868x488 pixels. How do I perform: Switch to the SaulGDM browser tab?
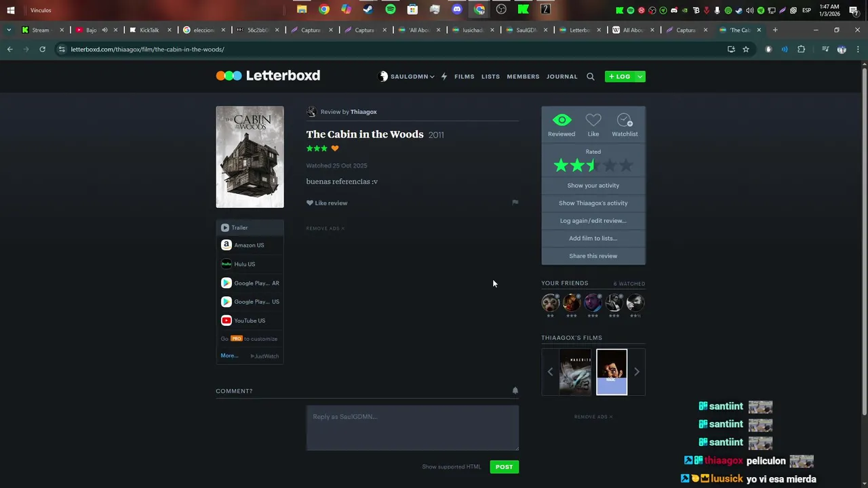[x=526, y=30]
